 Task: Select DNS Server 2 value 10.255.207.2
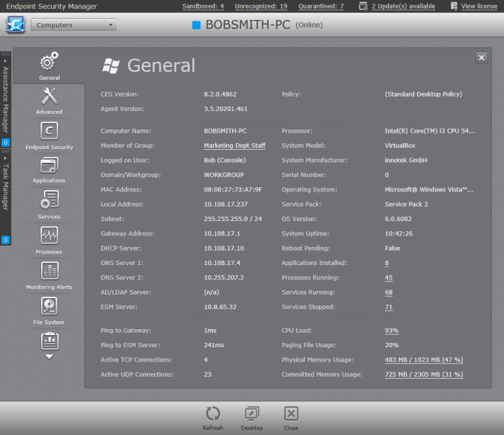tap(224, 278)
